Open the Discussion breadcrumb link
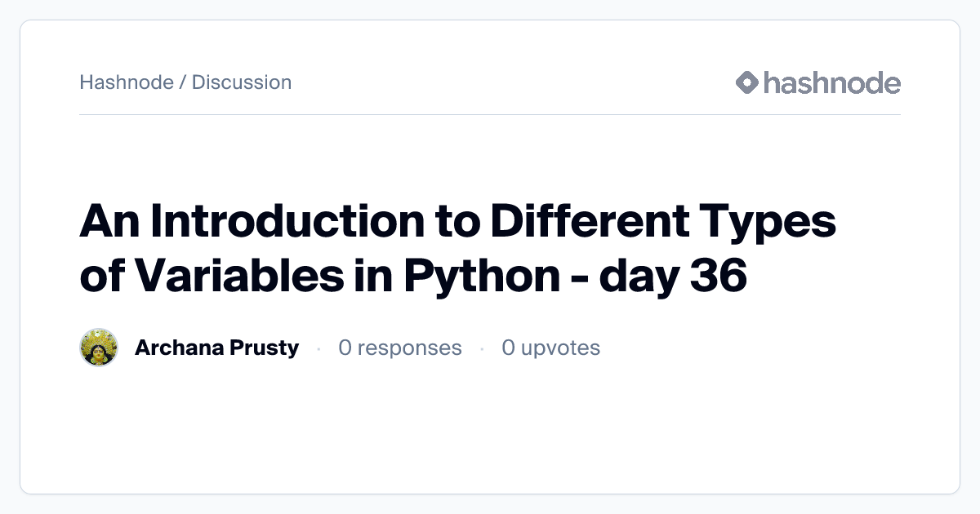The width and height of the screenshot is (980, 514). pyautogui.click(x=242, y=82)
